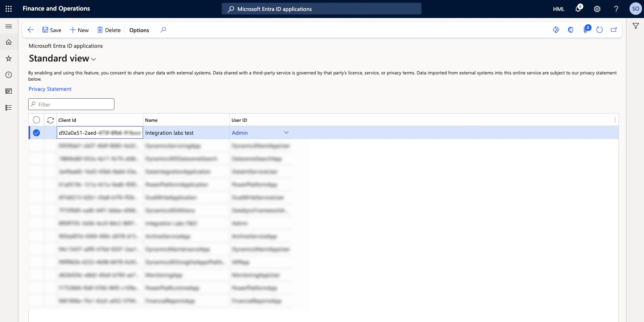Expand the User ID dropdown arrow
The height and width of the screenshot is (322, 644).
[x=286, y=132]
